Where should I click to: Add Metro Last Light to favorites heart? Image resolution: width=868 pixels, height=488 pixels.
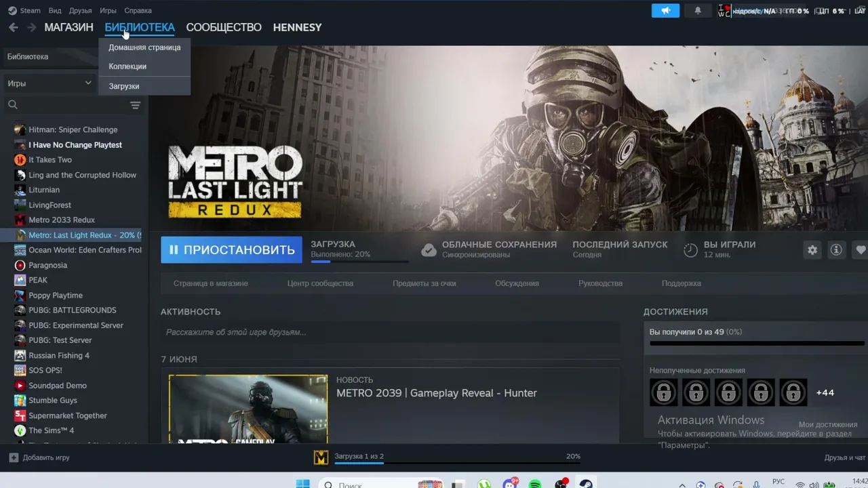coord(860,250)
